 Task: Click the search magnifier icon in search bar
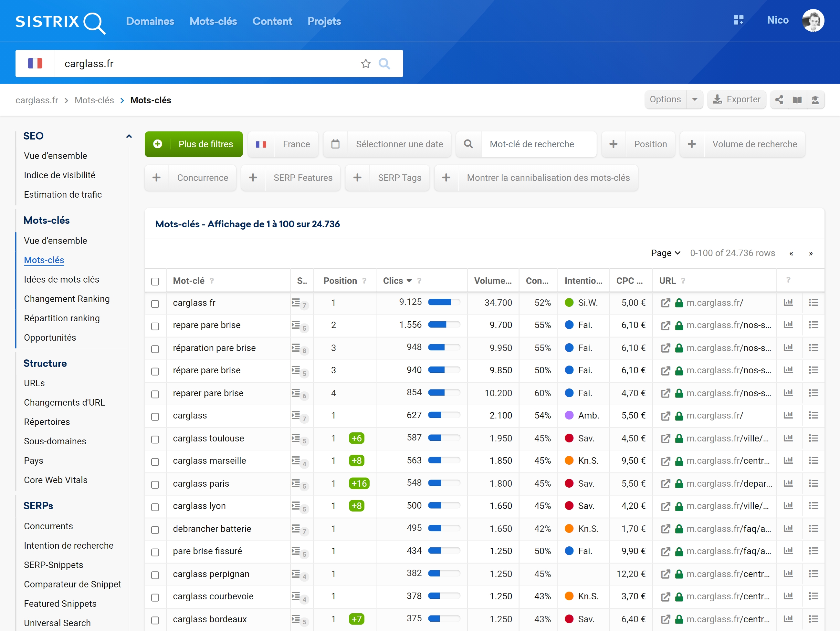coord(384,63)
